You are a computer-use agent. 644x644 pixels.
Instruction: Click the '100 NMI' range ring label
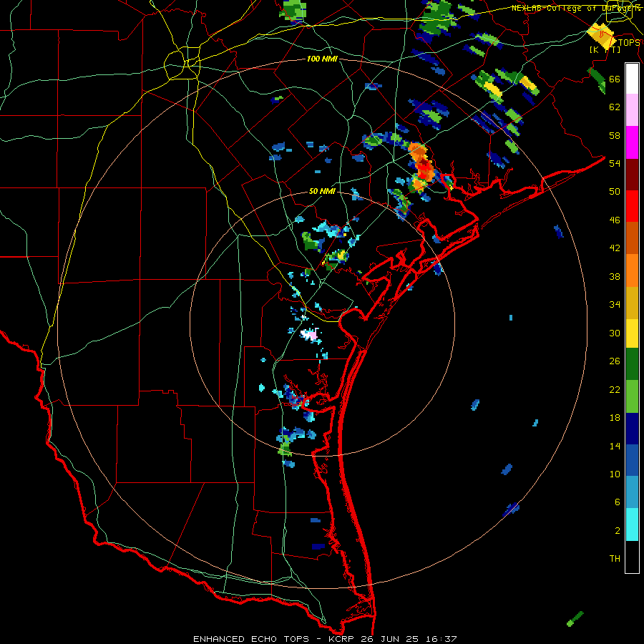(323, 59)
